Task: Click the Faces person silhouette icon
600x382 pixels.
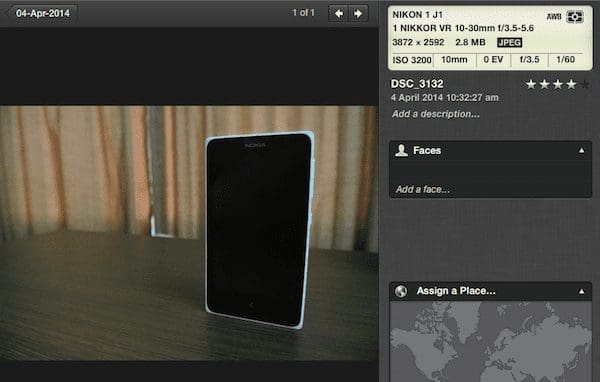Action: point(401,150)
